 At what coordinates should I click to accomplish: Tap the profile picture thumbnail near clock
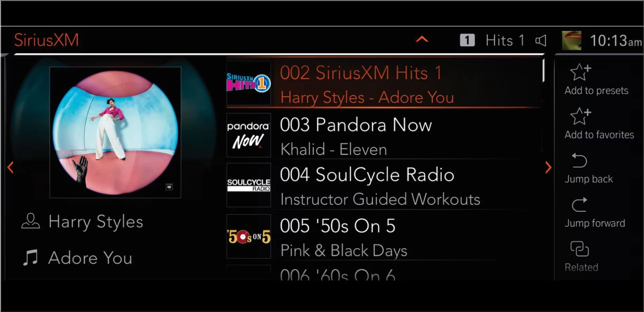click(x=572, y=40)
